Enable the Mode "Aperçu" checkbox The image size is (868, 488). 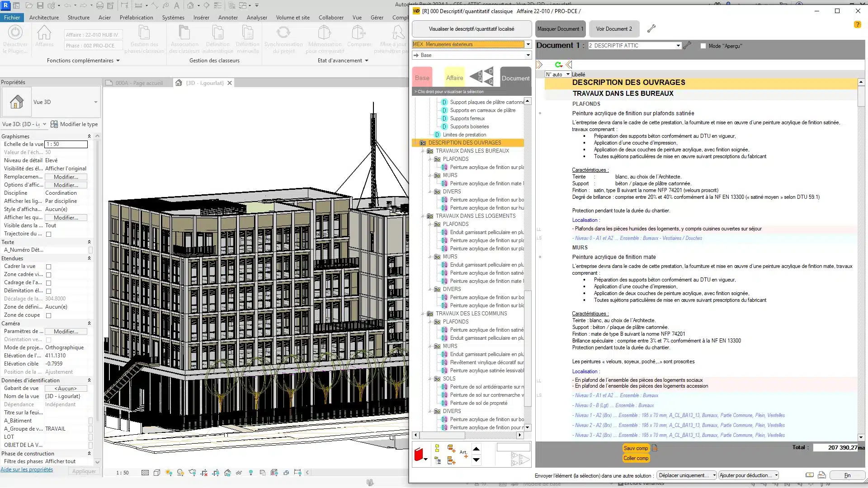[703, 46]
